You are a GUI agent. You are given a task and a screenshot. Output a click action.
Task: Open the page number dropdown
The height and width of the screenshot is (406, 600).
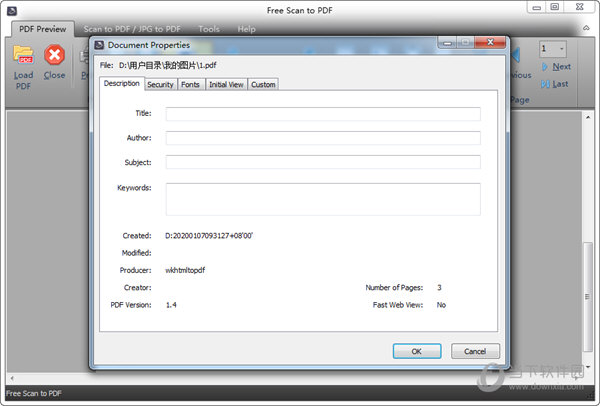[x=561, y=49]
